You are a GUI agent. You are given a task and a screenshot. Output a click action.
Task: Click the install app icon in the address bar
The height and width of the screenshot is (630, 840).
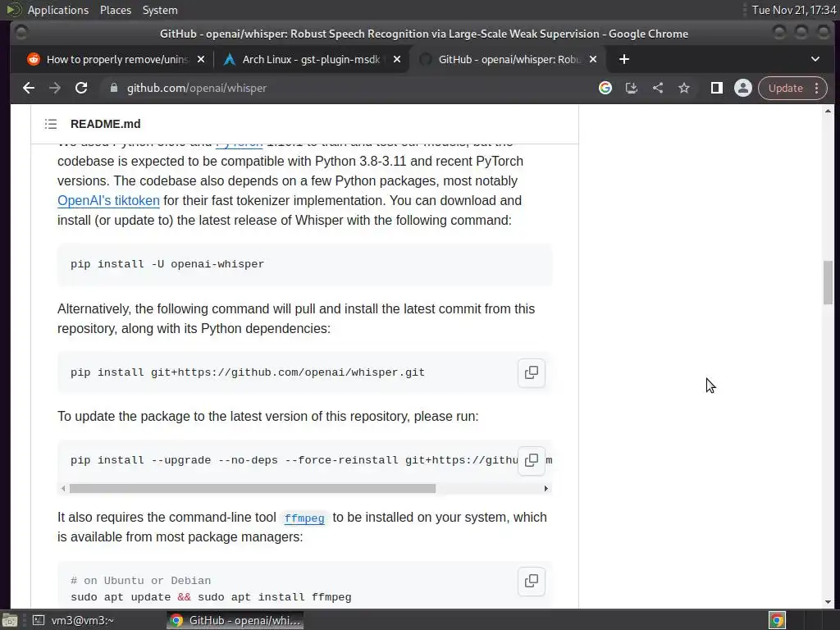(x=632, y=88)
